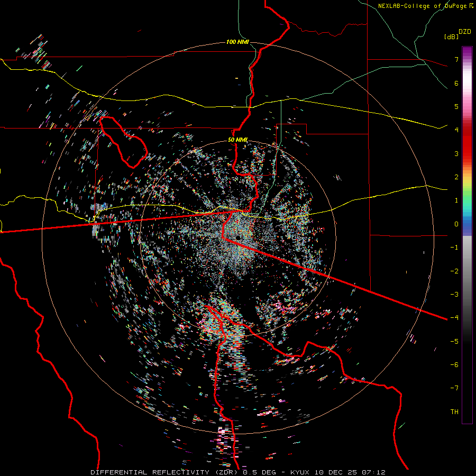The image size is (476, 476).
Task: Click the 4 value on the color scale
Action: 456,130
